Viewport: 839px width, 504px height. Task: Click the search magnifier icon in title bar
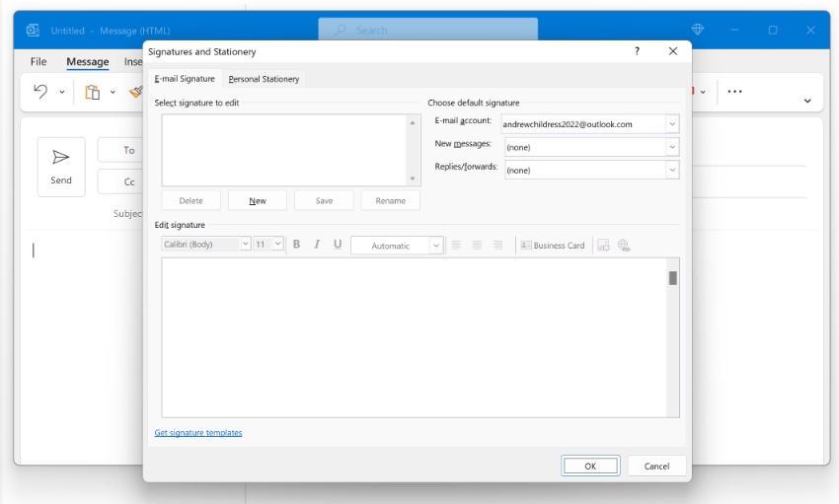point(341,30)
